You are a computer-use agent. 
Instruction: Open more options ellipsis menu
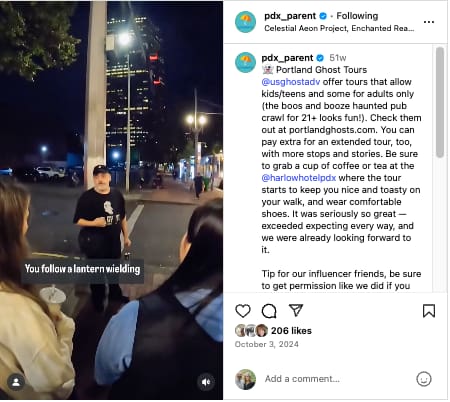(x=429, y=22)
